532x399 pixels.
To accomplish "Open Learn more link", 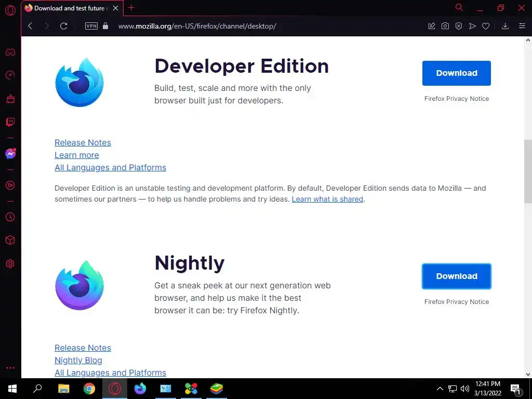I will 77,155.
